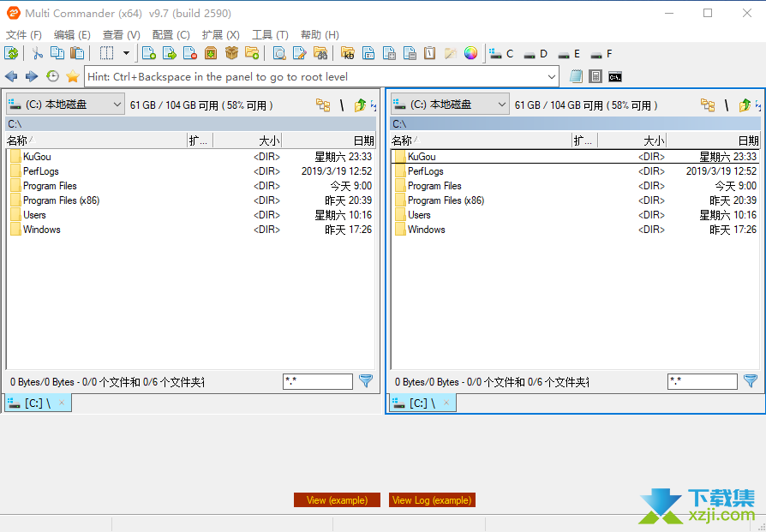This screenshot has height=532, width=766.
Task: Click the right panel backslash root button
Action: pyautogui.click(x=727, y=105)
